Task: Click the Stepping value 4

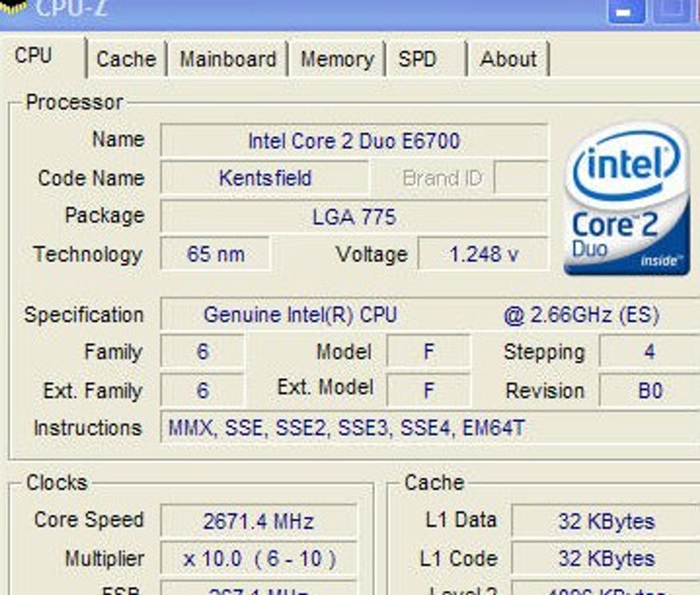Action: [650, 351]
